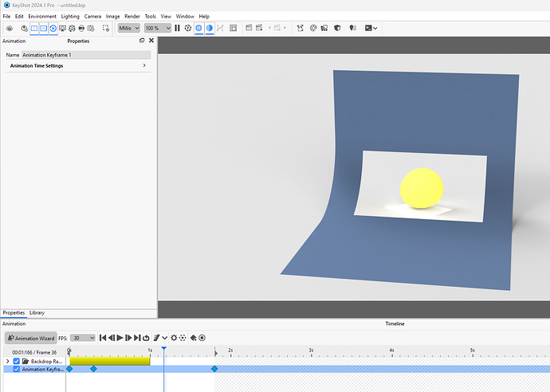Screen dimensions: 550x392
Task: Open the Help menu
Action: pyautogui.click(x=204, y=16)
